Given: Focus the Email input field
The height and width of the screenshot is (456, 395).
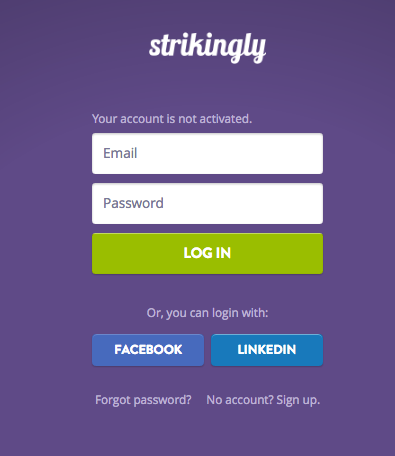Looking at the screenshot, I should pos(207,153).
